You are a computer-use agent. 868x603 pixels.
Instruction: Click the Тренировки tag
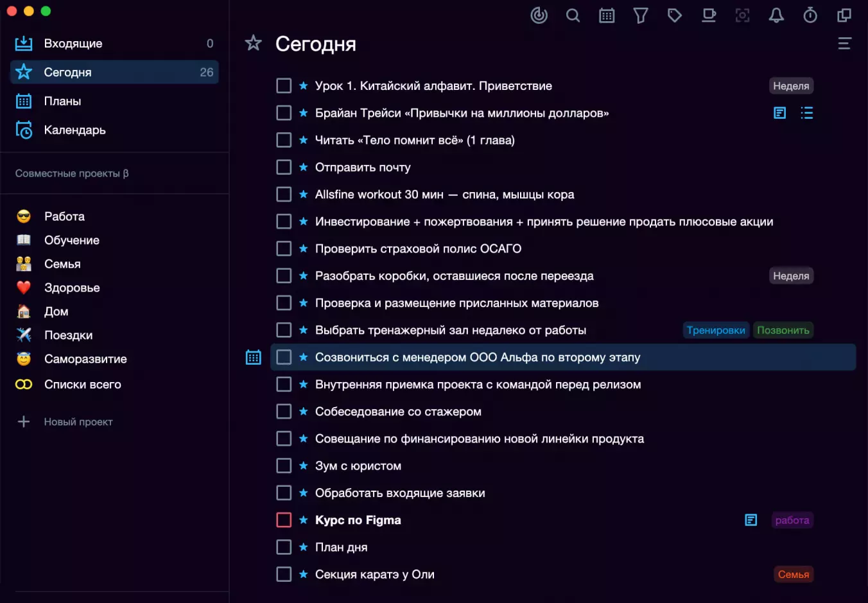pyautogui.click(x=716, y=330)
